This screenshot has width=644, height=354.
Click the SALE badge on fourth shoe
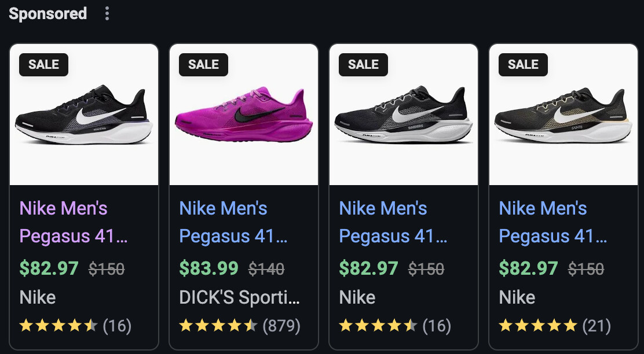tap(524, 65)
